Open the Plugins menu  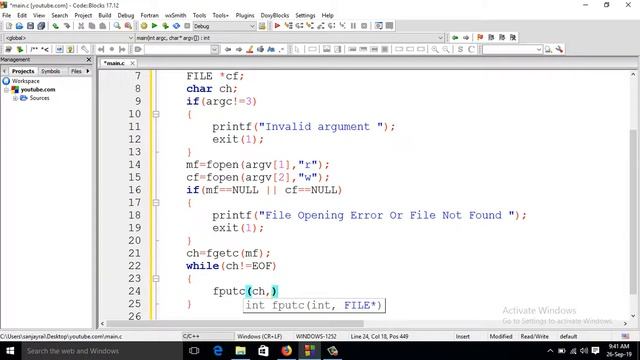(245, 15)
